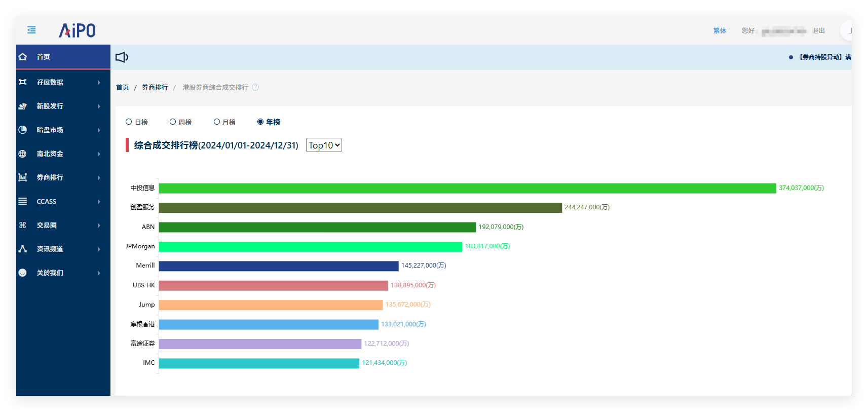The image size is (868, 412).
Task: Click the dark green ABN bar
Action: [x=317, y=227]
